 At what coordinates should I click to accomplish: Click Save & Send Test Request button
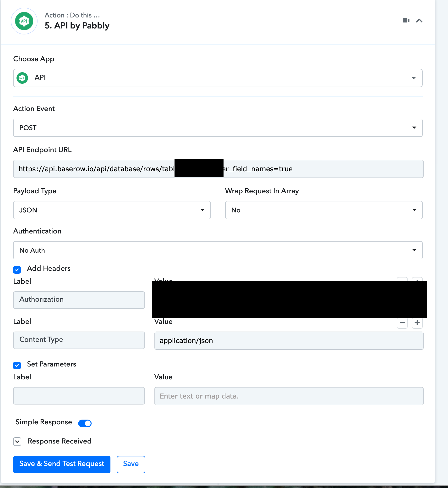click(62, 464)
